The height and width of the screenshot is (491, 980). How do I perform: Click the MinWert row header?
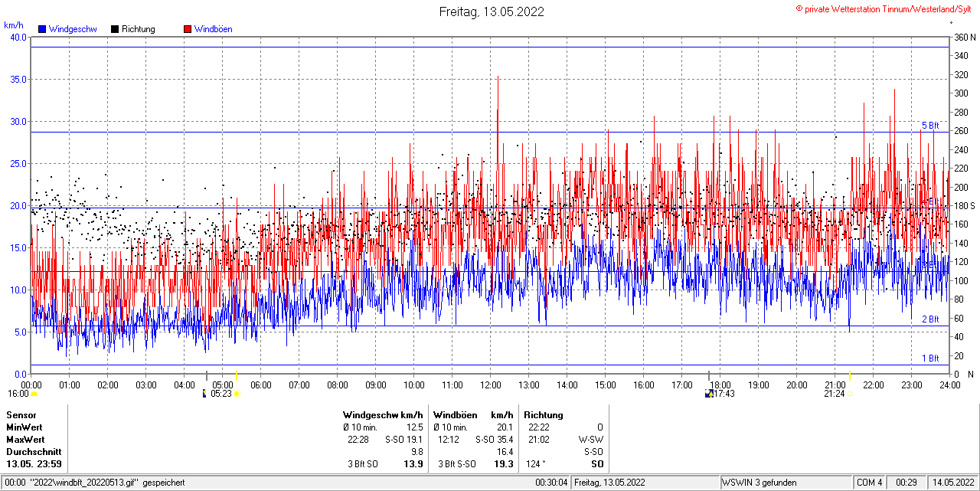tap(24, 427)
